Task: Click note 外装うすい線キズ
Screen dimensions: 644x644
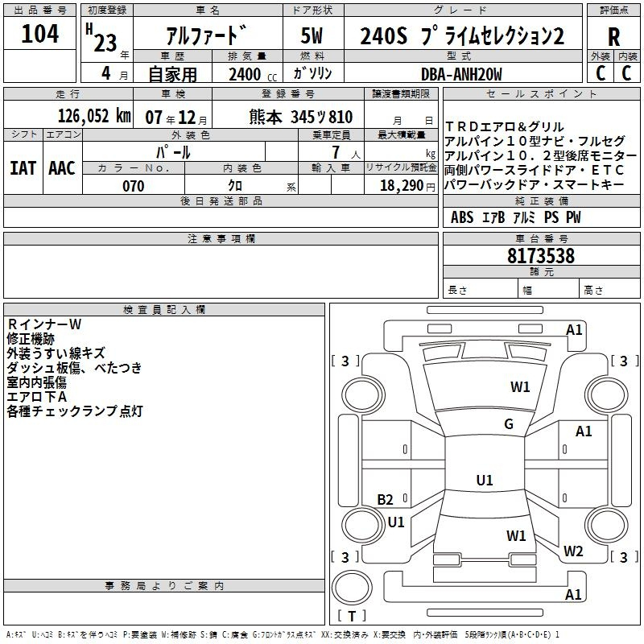Action: click(x=56, y=353)
